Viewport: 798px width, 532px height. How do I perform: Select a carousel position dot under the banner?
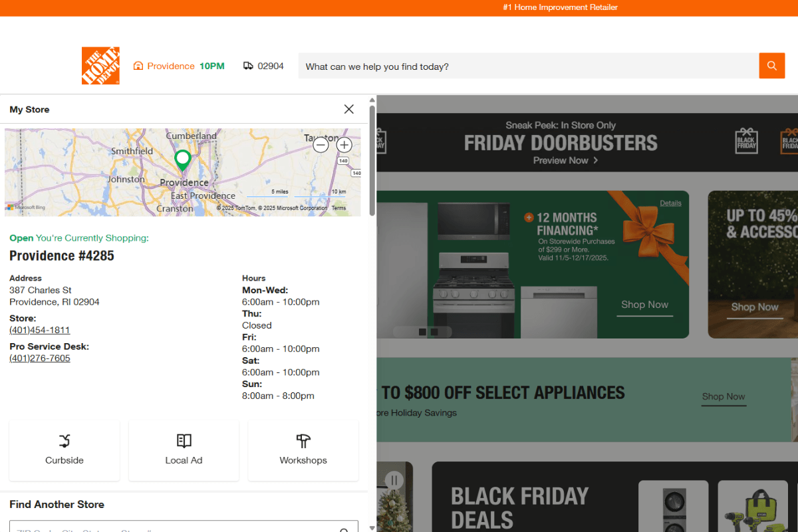tap(424, 331)
